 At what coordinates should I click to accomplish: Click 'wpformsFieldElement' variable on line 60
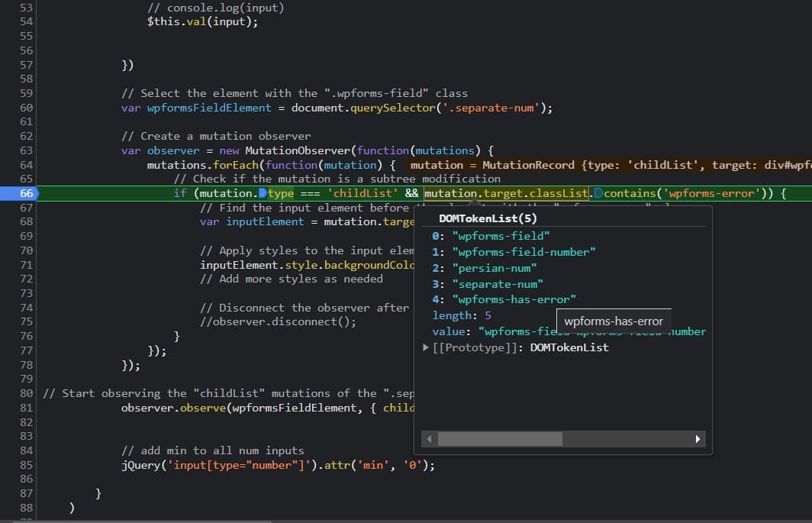[208, 108]
